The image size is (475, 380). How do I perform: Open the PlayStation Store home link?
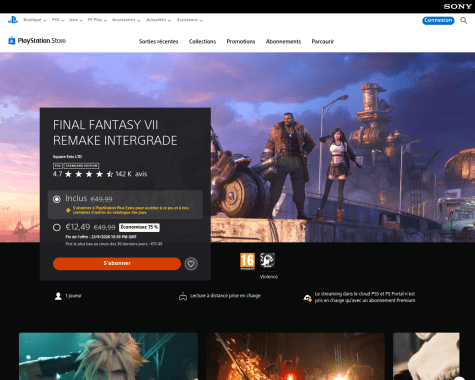pyautogui.click(x=37, y=41)
